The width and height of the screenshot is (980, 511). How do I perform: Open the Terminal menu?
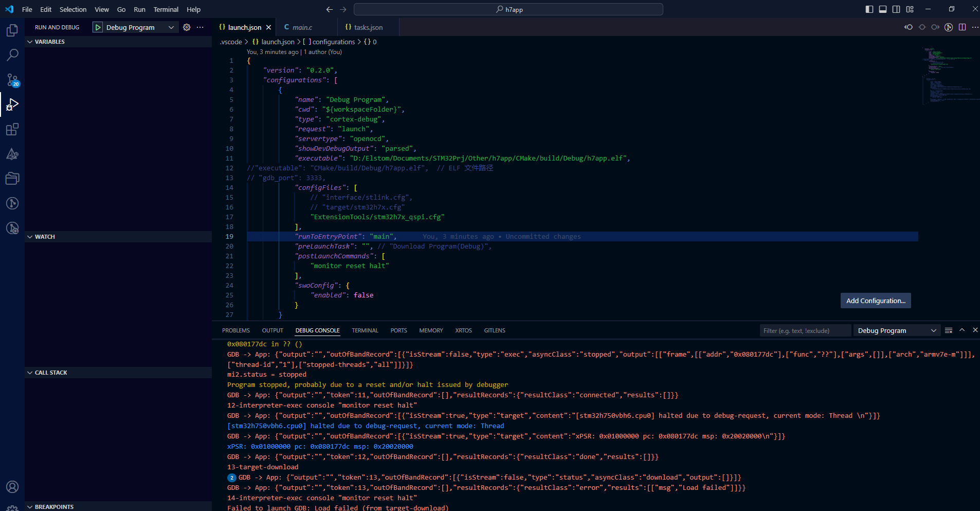[166, 9]
